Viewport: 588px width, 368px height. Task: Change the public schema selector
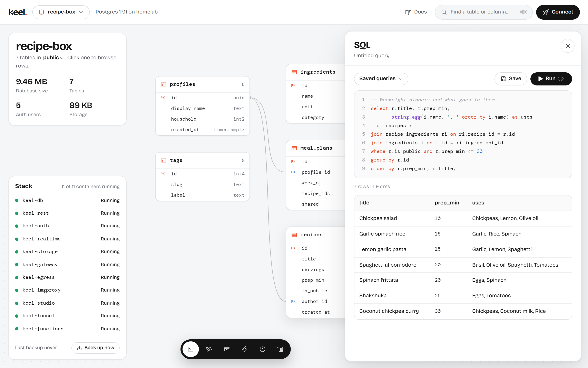tap(53, 58)
